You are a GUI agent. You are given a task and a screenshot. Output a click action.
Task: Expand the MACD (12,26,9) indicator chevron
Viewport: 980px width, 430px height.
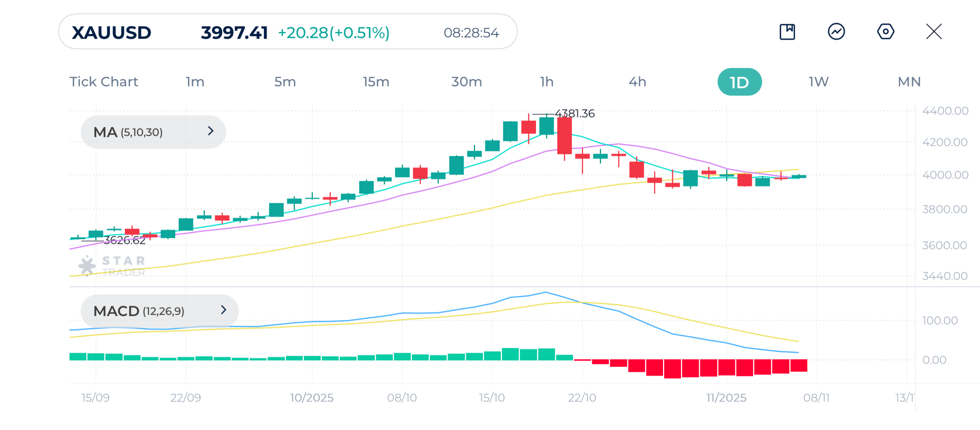tap(224, 310)
